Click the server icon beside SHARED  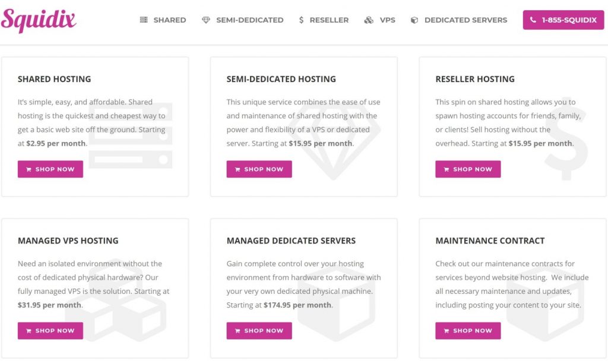144,20
